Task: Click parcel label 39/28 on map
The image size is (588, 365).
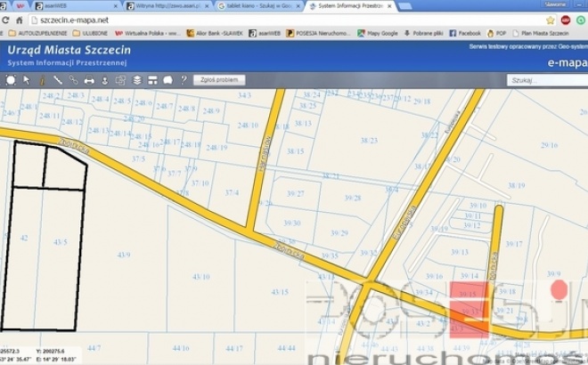Action: [353, 198]
